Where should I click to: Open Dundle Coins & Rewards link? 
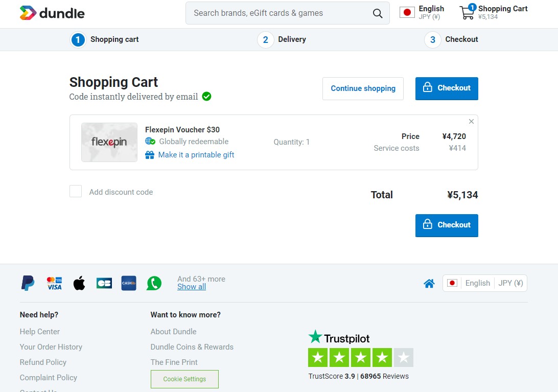(192, 347)
